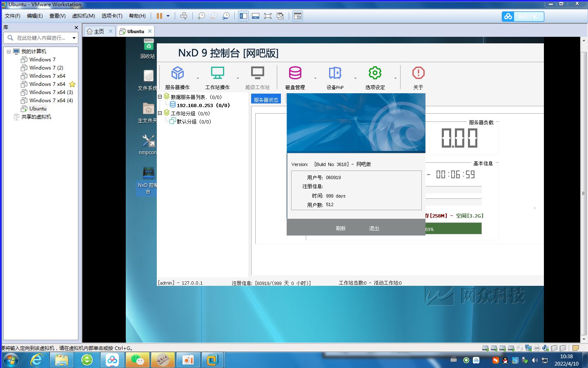Open the 选项卡(T) menu
Image resolution: width=588 pixels, height=368 pixels.
(x=112, y=16)
